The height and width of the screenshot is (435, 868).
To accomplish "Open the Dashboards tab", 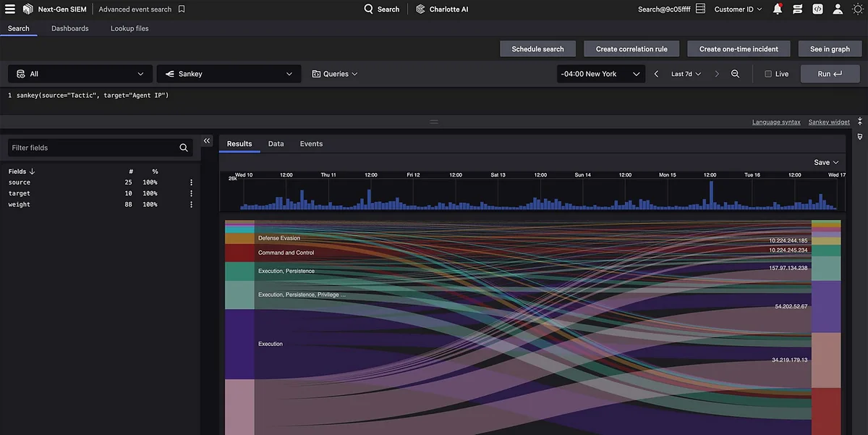I will [69, 28].
